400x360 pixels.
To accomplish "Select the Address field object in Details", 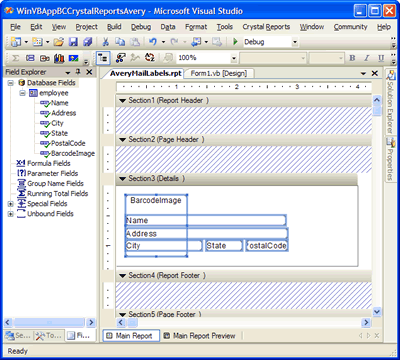I will (x=207, y=234).
